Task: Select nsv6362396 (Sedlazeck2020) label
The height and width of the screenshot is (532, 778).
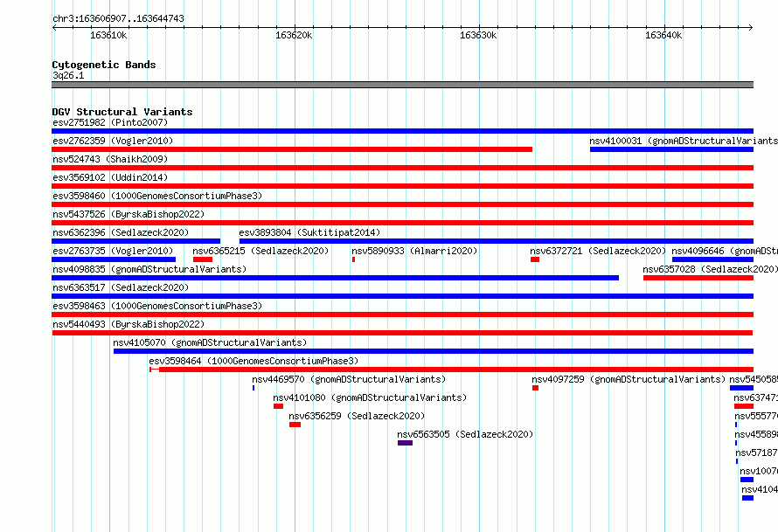Action: pos(121,232)
